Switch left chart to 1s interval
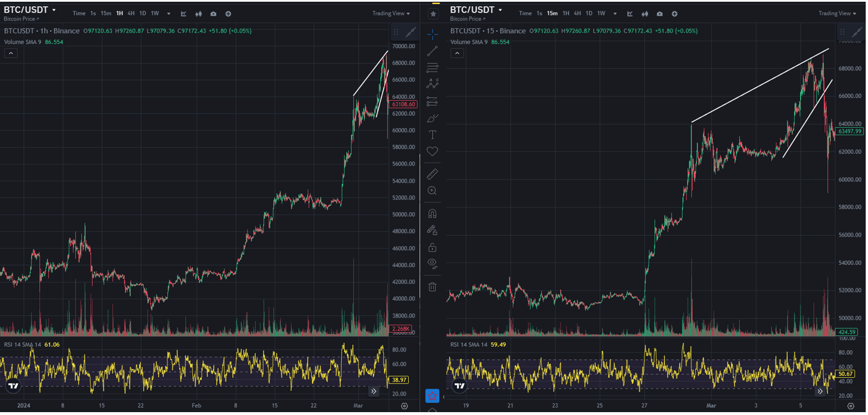This screenshot has height=415, width=868. (x=93, y=13)
